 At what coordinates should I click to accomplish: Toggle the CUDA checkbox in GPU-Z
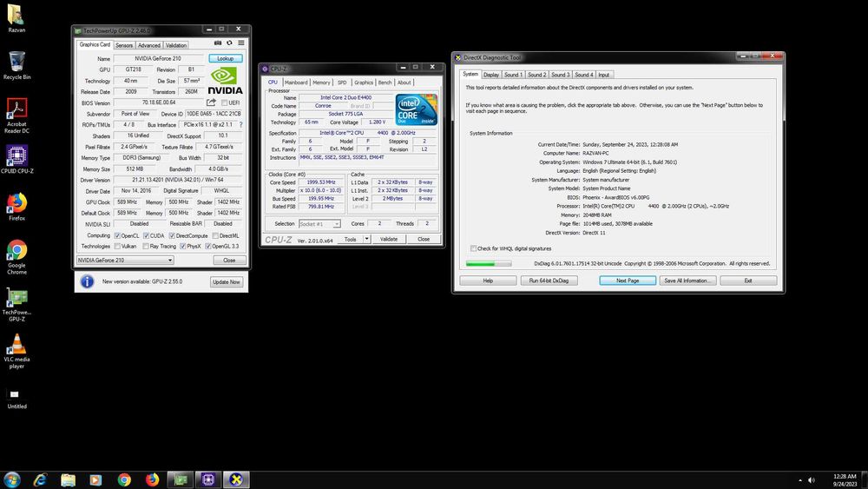[146, 235]
